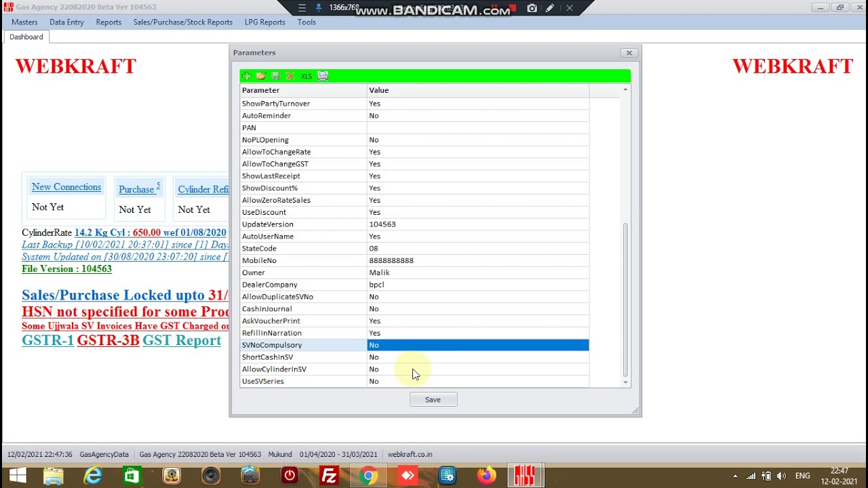Image resolution: width=868 pixels, height=488 pixels.
Task: Open the GST Report link
Action: (182, 340)
